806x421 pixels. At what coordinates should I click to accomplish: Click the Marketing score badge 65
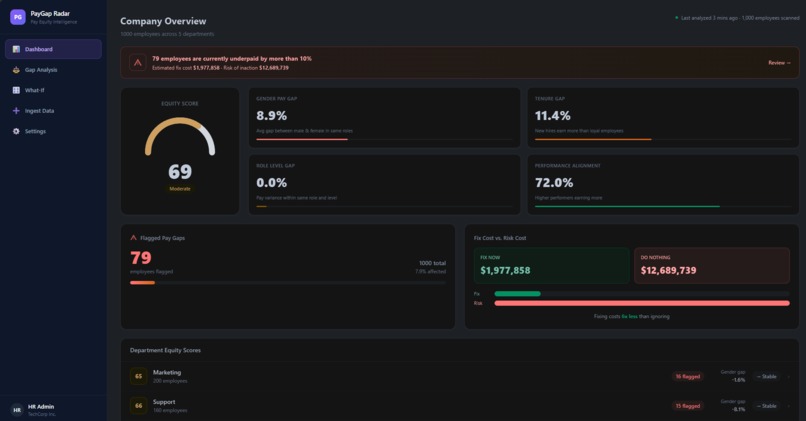[138, 376]
